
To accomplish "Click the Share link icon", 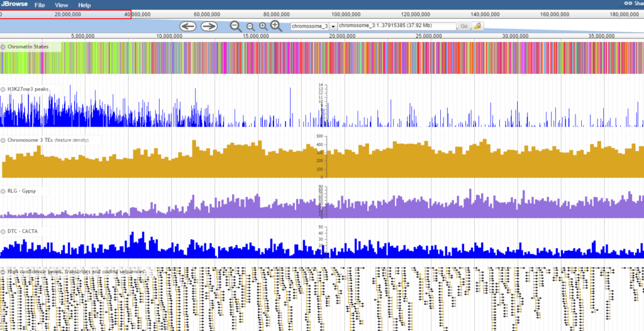I will 628,4.
